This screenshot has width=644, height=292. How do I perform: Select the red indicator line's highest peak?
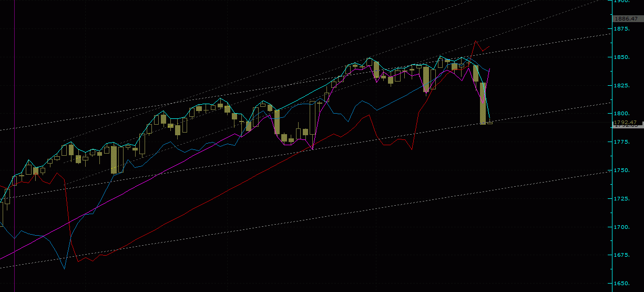click(476, 41)
